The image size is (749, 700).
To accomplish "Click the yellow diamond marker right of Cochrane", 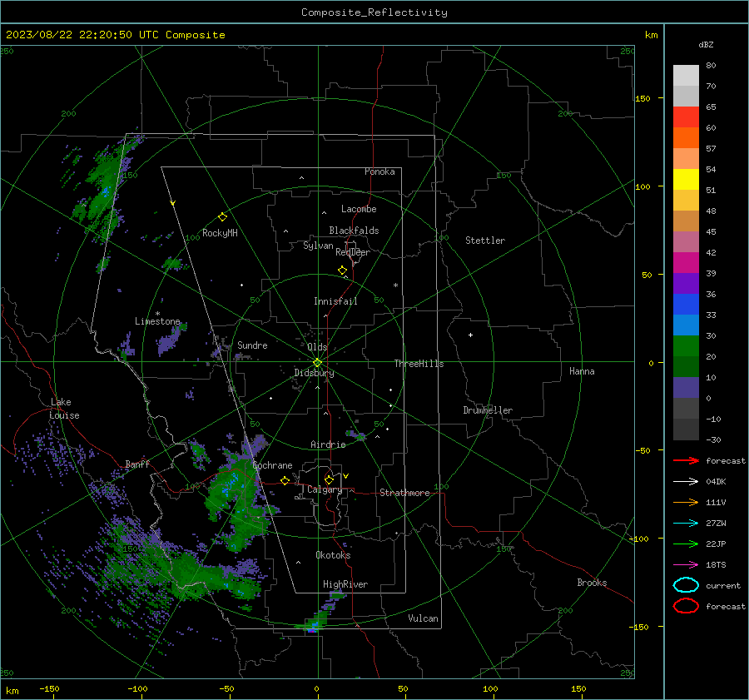I will (285, 480).
